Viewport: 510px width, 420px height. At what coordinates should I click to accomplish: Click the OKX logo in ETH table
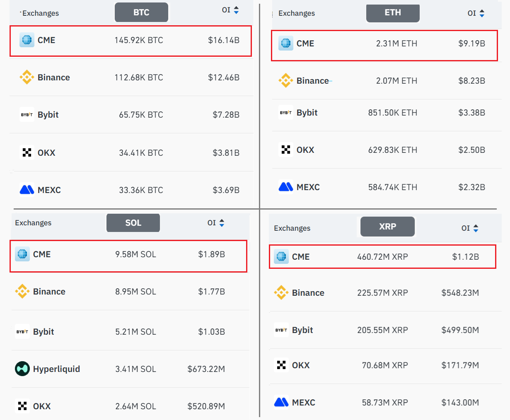tap(285, 150)
